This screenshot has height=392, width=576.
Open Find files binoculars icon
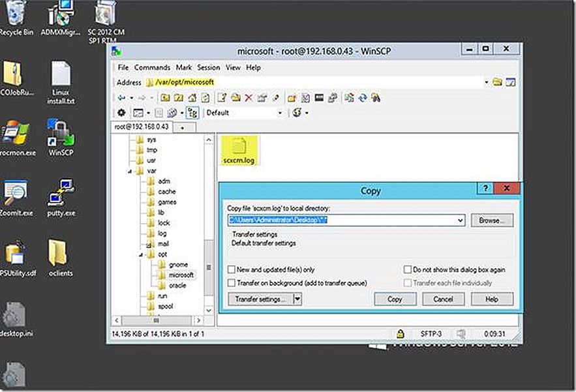click(376, 98)
